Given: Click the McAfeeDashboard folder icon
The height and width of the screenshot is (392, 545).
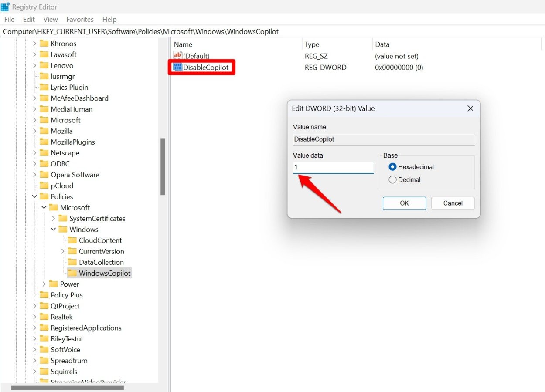Looking at the screenshot, I should (44, 98).
